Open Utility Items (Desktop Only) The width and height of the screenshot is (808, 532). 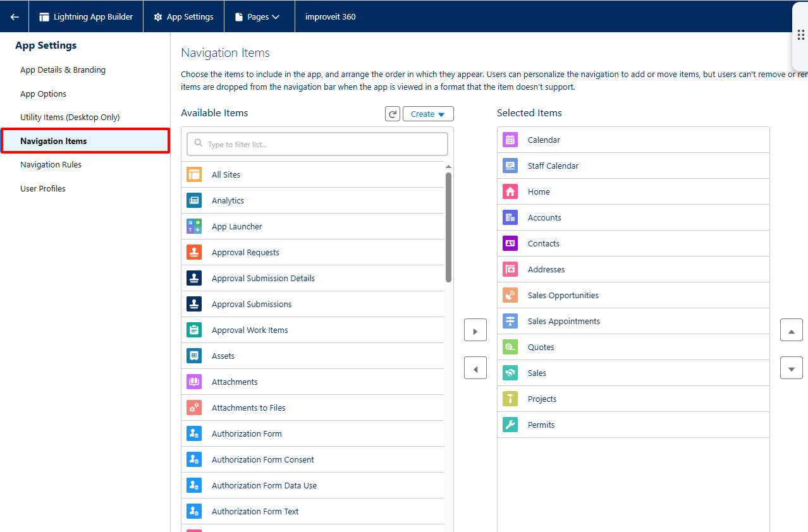[x=70, y=118]
